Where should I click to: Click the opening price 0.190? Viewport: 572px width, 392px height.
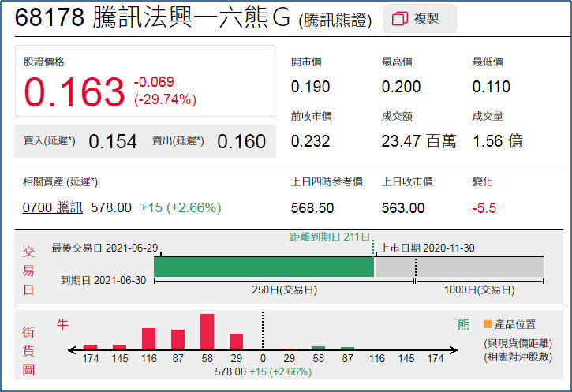point(310,87)
